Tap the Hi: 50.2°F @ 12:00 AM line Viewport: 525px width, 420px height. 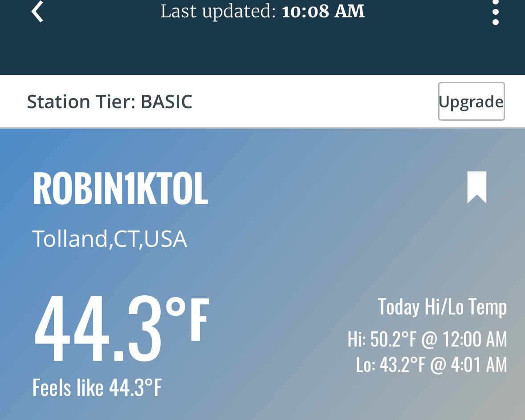pyautogui.click(x=427, y=339)
